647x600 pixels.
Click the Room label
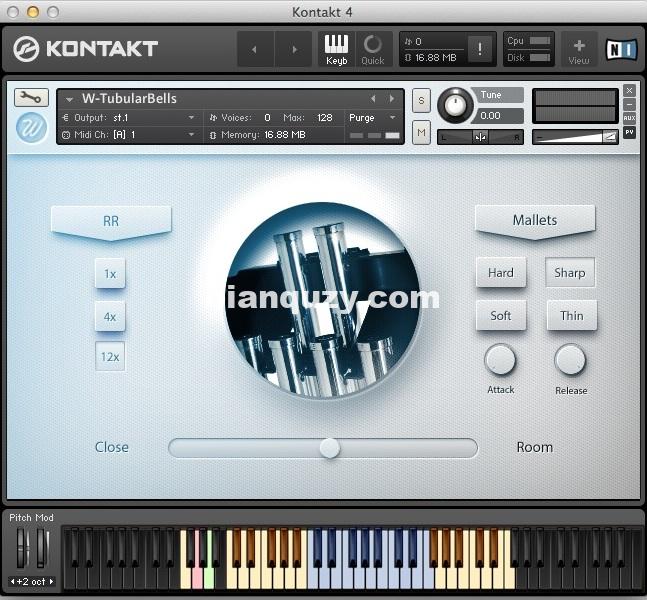pos(535,447)
